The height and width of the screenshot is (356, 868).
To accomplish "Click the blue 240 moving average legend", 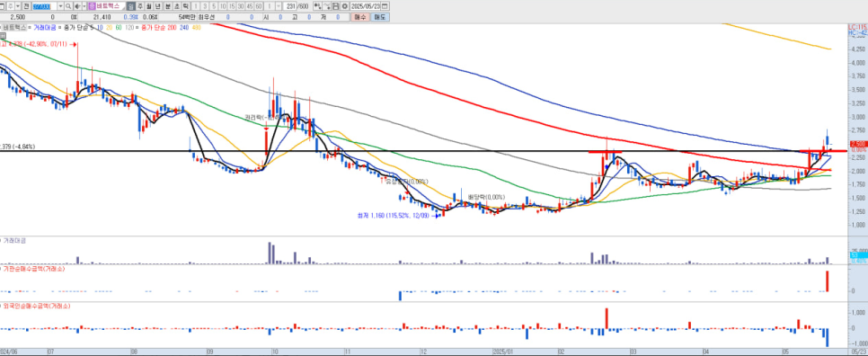I will coord(184,27).
